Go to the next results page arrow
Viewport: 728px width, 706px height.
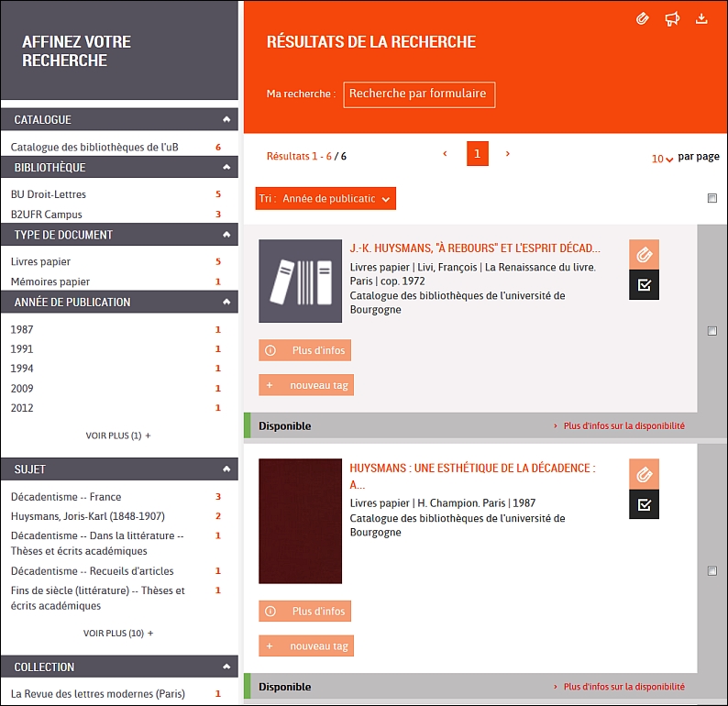coord(508,154)
